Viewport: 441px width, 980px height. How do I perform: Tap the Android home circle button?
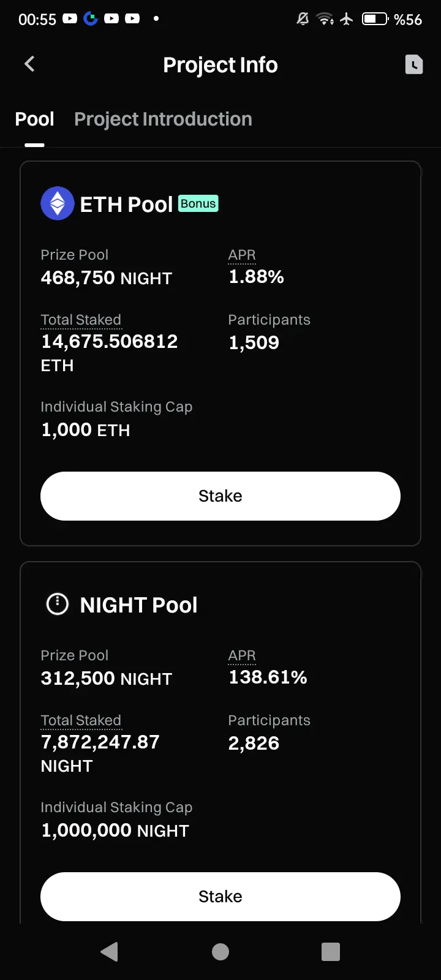pos(221,951)
